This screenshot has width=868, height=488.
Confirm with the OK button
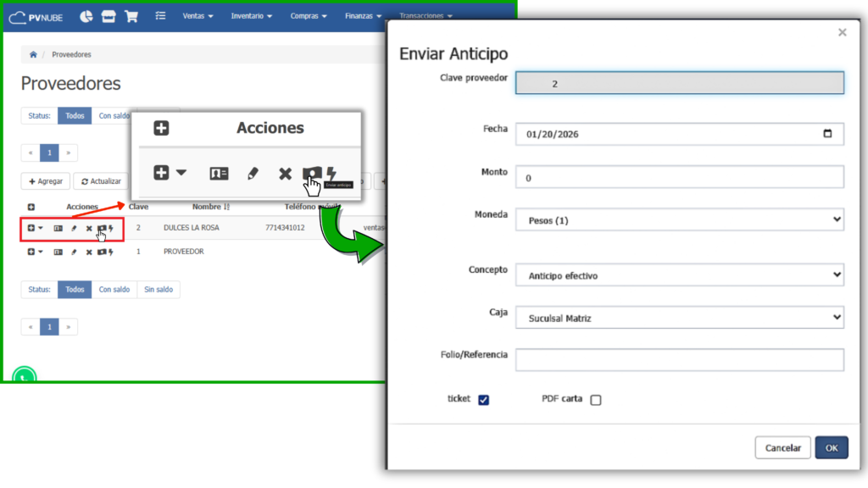coord(832,447)
